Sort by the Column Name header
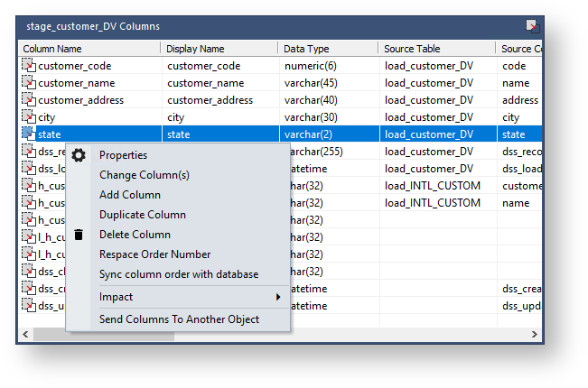 [52, 49]
